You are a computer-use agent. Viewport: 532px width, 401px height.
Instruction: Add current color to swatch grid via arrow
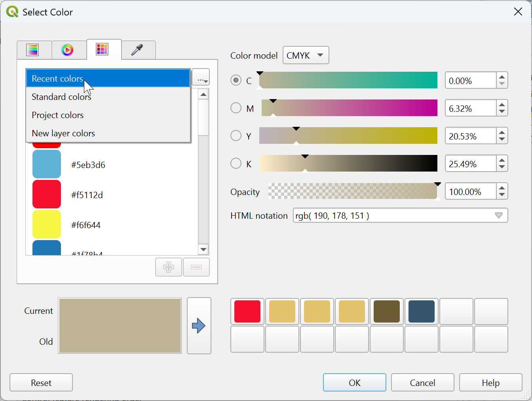coord(199,325)
